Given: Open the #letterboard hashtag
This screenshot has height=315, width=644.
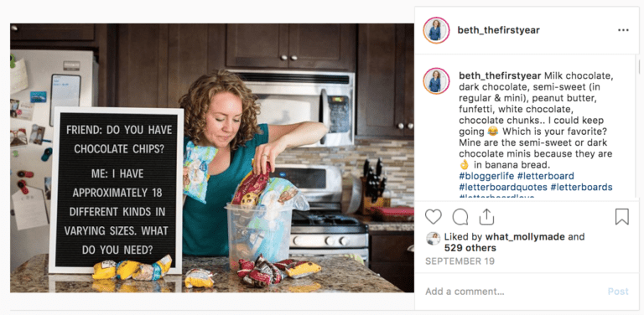Looking at the screenshot, I should 546,177.
